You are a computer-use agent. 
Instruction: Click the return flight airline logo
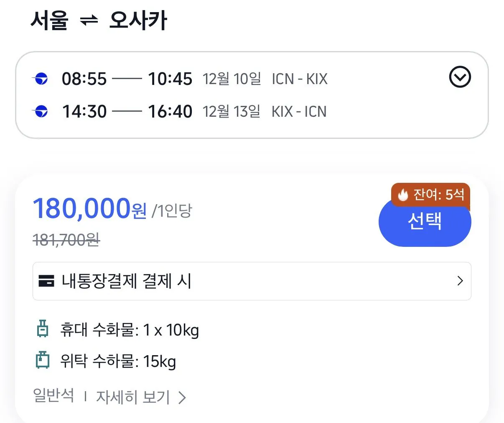click(x=41, y=111)
